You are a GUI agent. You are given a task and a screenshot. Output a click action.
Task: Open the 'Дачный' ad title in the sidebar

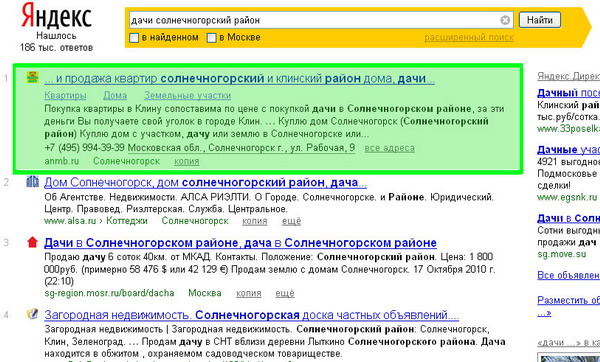pos(569,93)
